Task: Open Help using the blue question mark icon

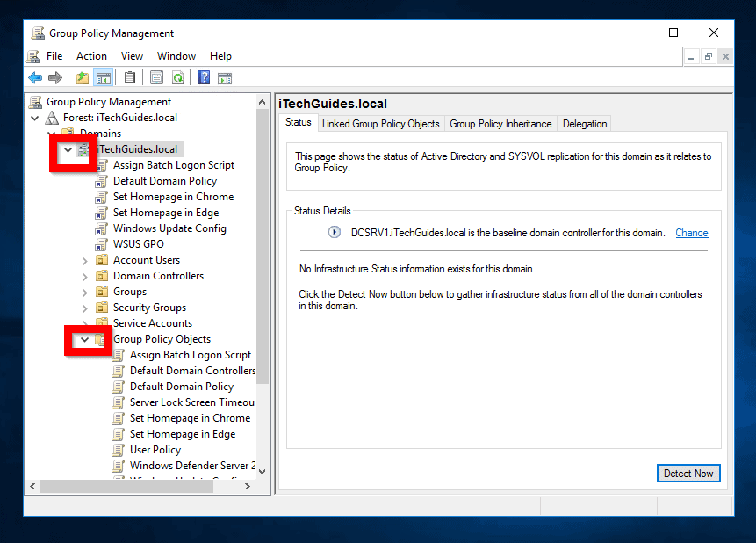Action: (203, 77)
